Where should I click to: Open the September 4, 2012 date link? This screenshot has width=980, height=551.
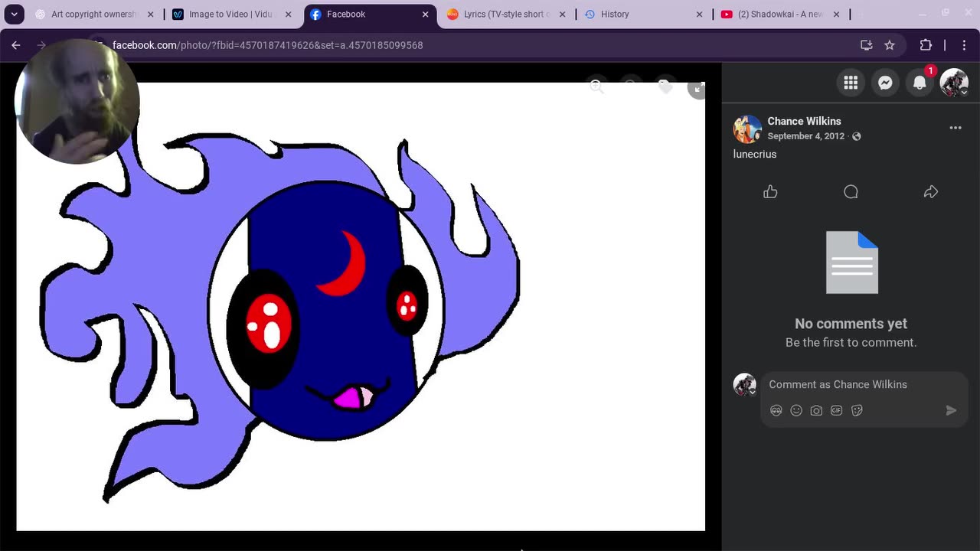[x=805, y=136]
